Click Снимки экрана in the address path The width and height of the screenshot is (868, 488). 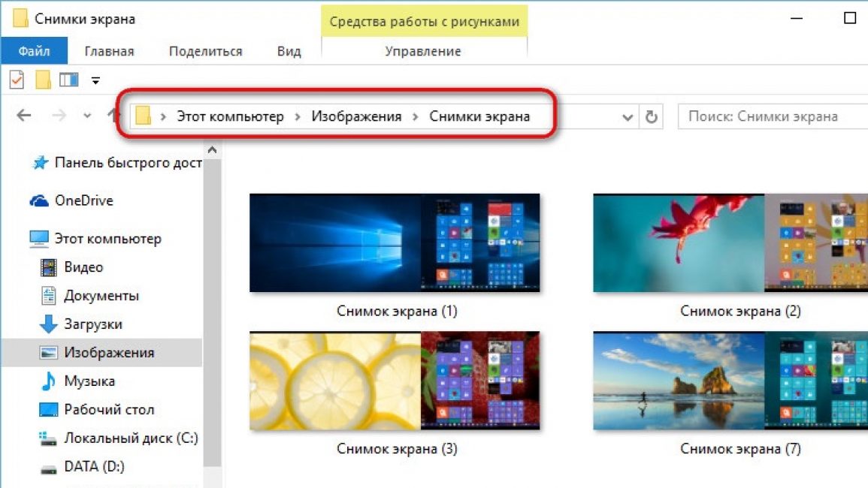click(479, 116)
